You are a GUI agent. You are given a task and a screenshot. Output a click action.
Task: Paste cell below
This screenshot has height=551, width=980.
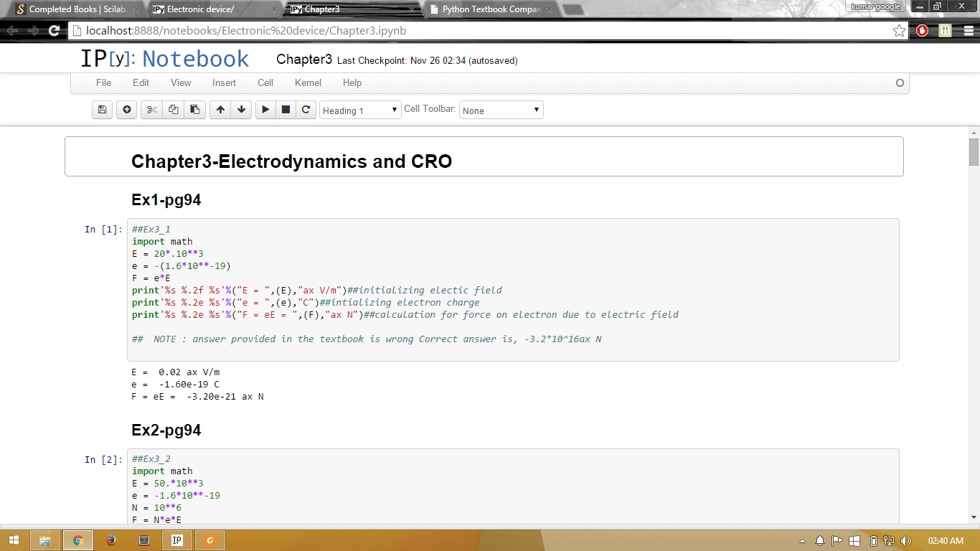194,109
